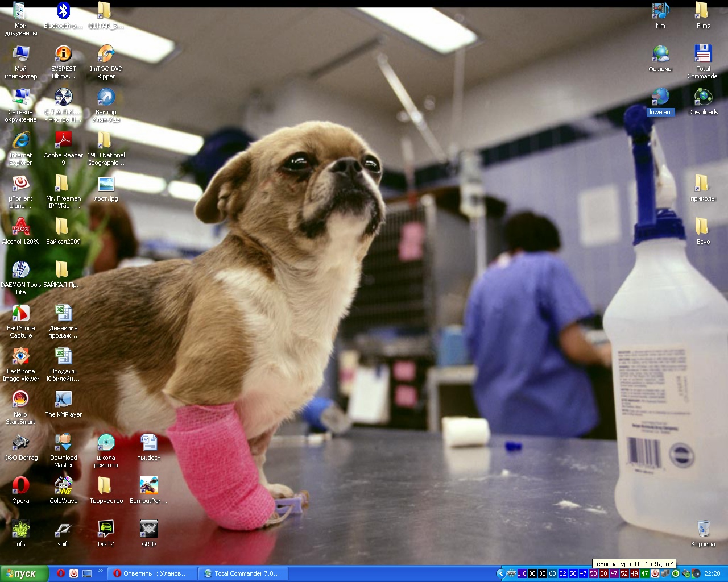Screen dimensions: 728x582
Task: Open Adobe Reader 9 shortcut
Action: (63, 148)
